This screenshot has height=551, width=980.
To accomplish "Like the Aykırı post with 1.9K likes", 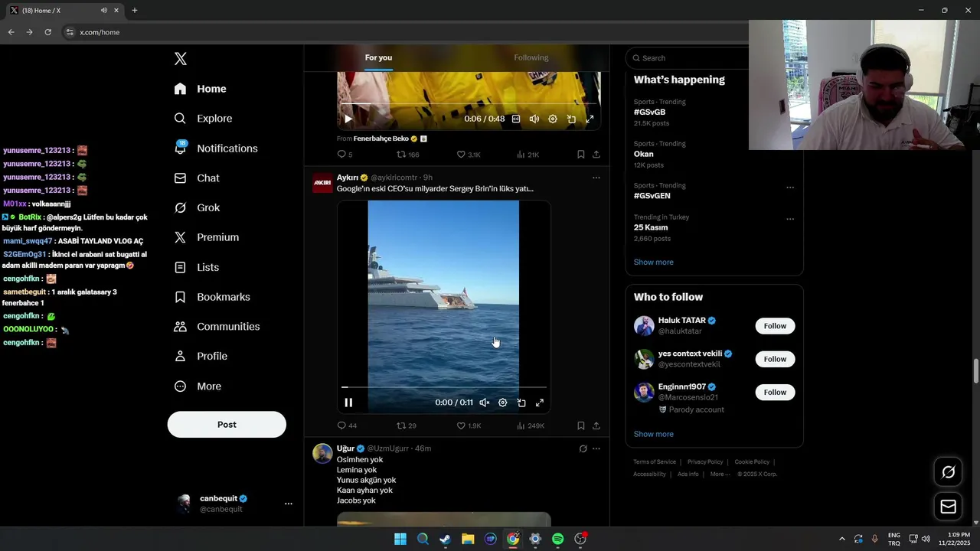I will click(x=469, y=425).
